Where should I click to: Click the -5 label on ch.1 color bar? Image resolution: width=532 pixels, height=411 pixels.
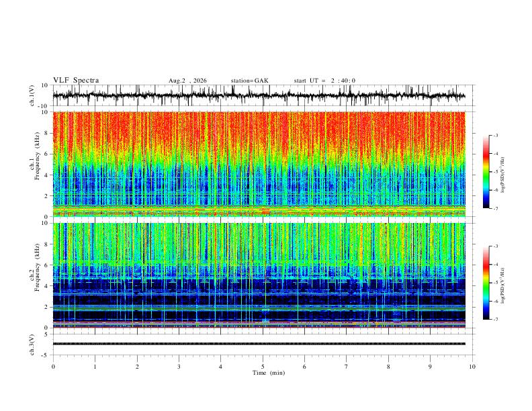(x=496, y=172)
